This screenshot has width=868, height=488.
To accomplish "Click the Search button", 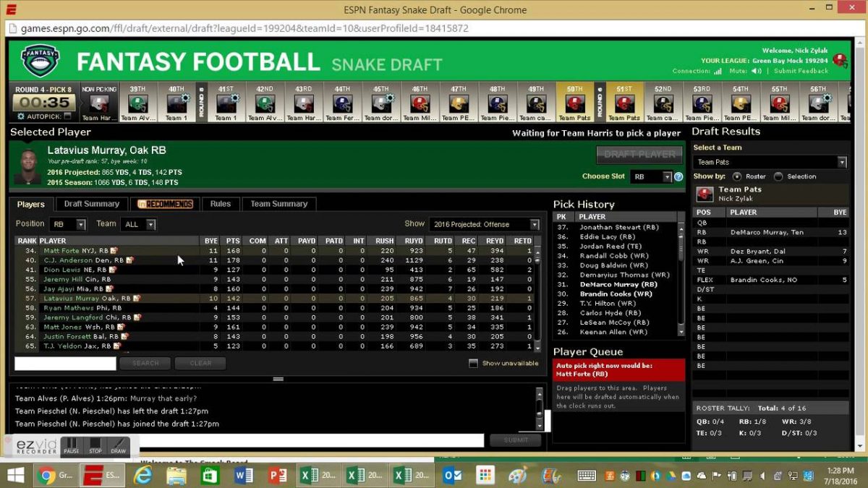I will click(145, 364).
